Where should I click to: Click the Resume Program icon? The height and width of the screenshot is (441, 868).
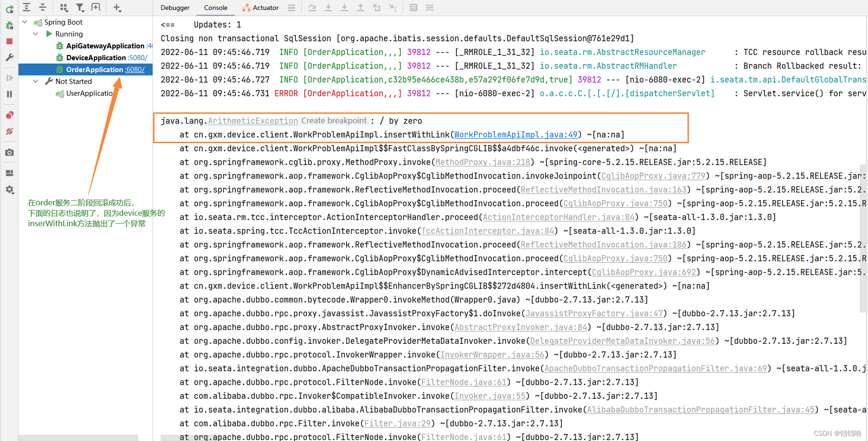pos(9,78)
